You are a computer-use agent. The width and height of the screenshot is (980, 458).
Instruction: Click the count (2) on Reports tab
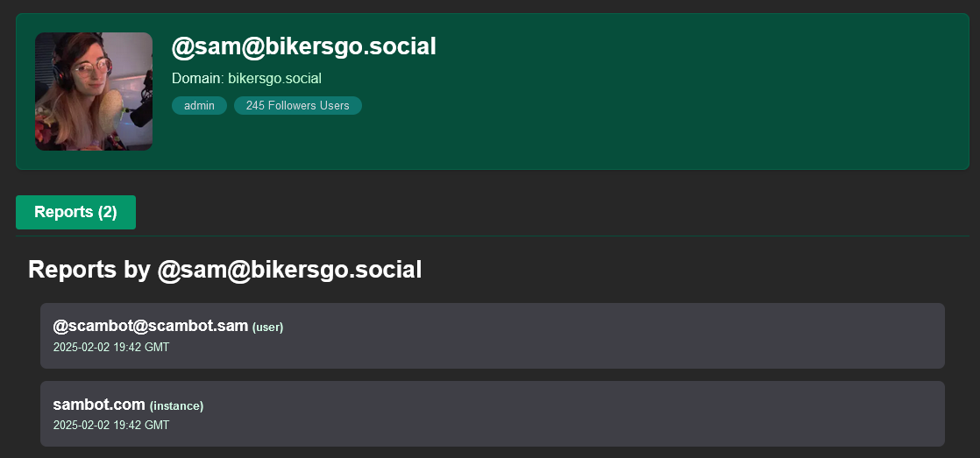(107, 212)
